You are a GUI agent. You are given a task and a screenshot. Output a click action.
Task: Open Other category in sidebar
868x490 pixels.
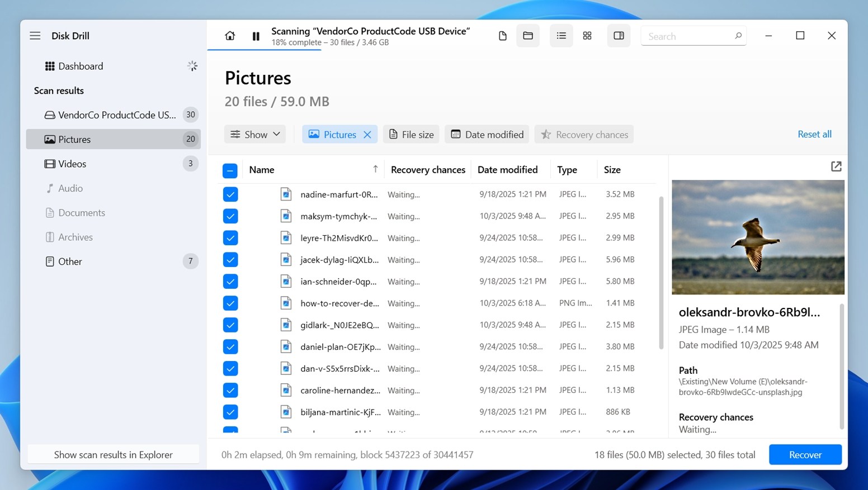tap(70, 261)
